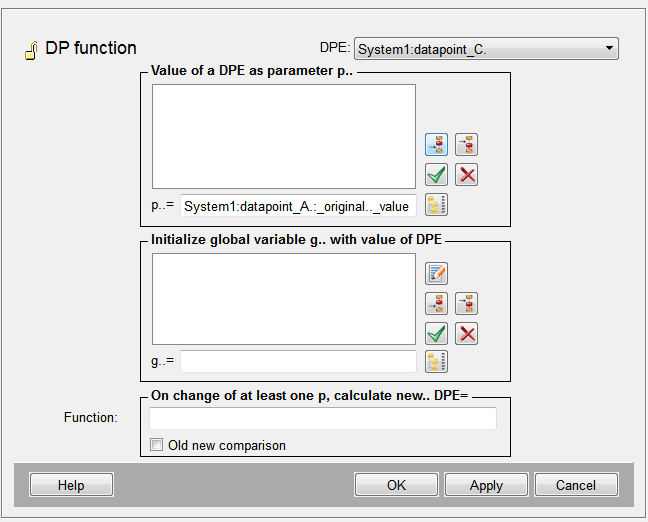Screen dimensions: 648x522
Task: Enable the Old new comparison checkbox
Action: click(x=156, y=445)
